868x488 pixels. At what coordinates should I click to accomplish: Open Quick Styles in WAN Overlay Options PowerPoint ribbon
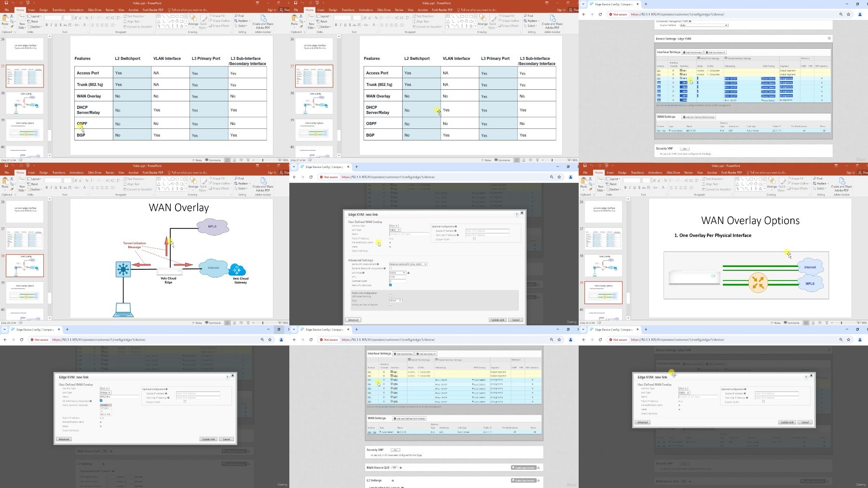[782, 184]
